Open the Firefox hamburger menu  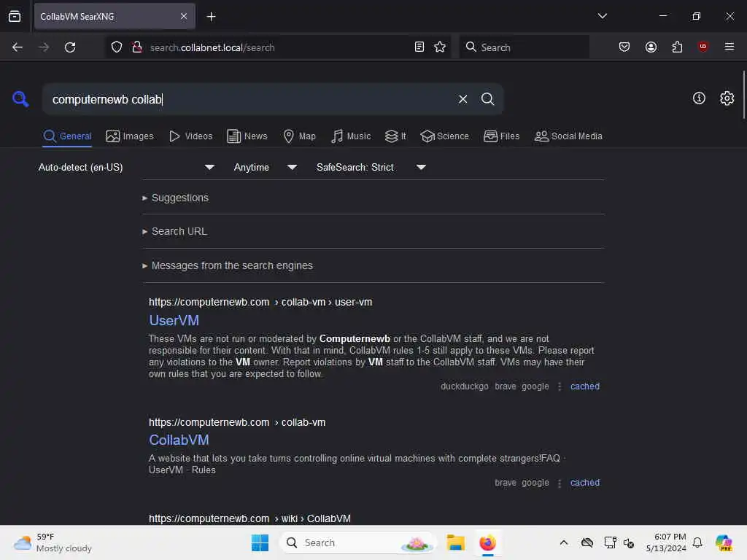pos(729,47)
